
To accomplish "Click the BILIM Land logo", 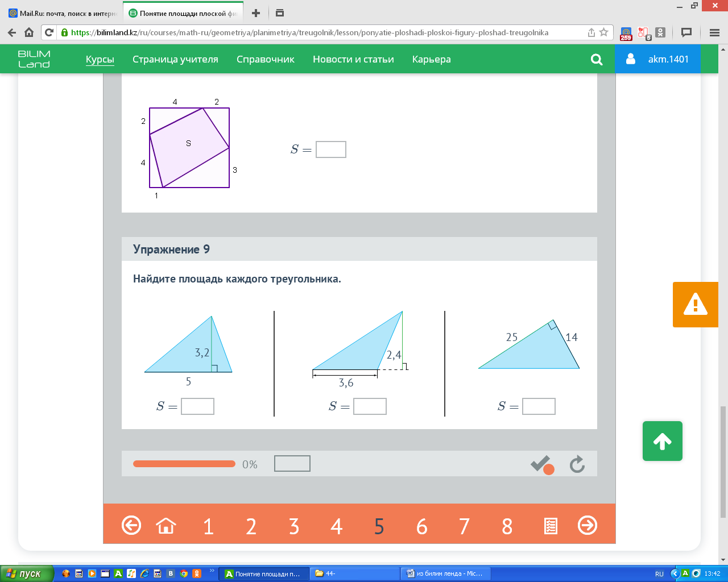I will (x=34, y=59).
